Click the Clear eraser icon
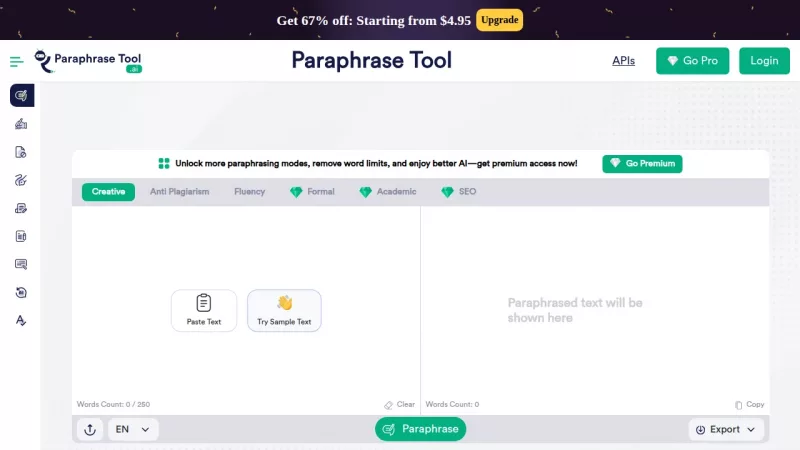Screen dimensions: 800x450 (x=389, y=405)
